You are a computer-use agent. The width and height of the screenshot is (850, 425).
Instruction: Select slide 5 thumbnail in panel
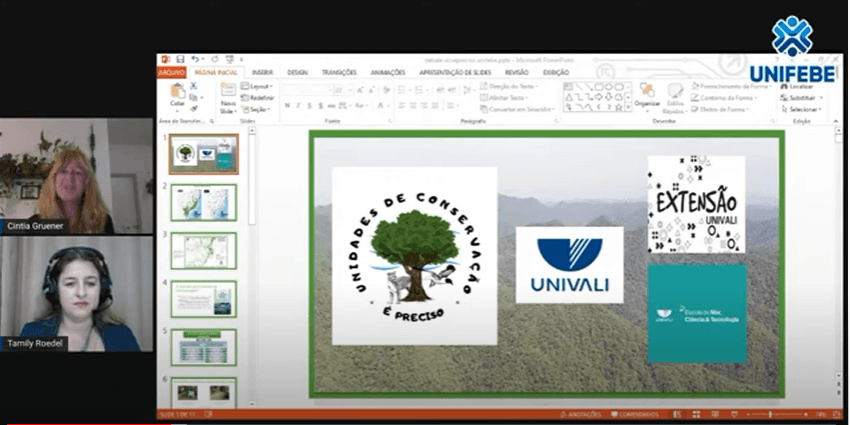click(x=204, y=347)
